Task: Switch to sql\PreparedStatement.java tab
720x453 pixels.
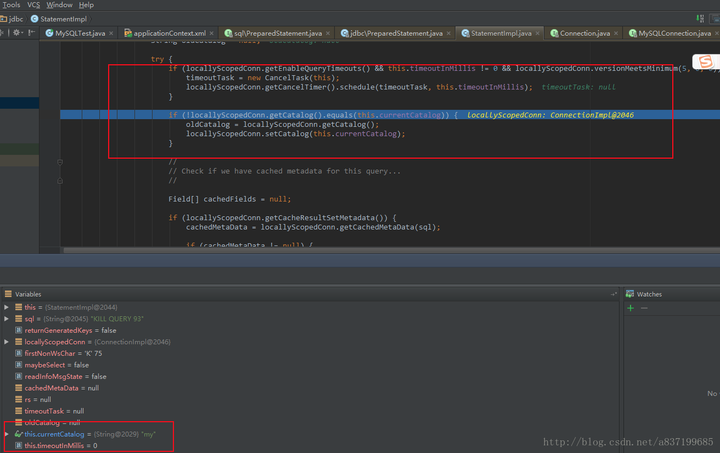Action: pos(277,33)
